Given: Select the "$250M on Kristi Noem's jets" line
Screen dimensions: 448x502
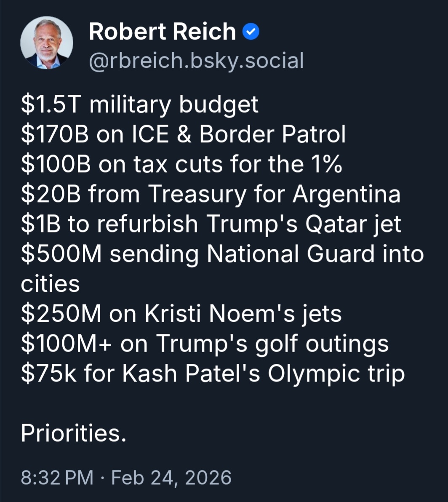Looking at the screenshot, I should point(181,314).
